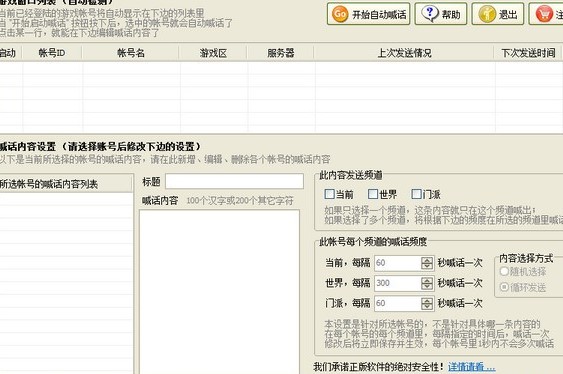Screen dimensions: 563x374
Task: Focus the 标题 title input field
Action: click(234, 181)
